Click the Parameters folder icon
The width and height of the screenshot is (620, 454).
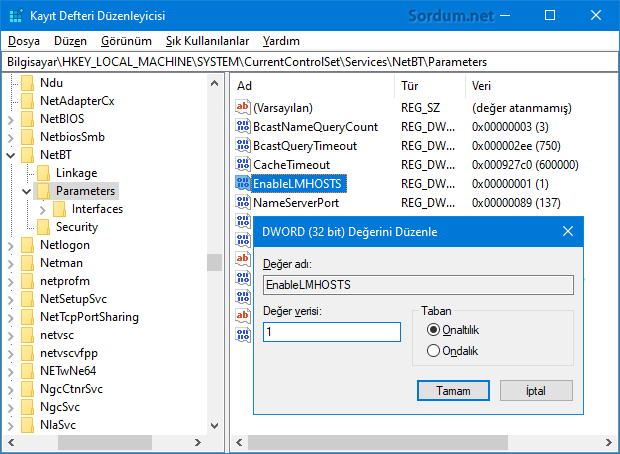pyautogui.click(x=43, y=191)
